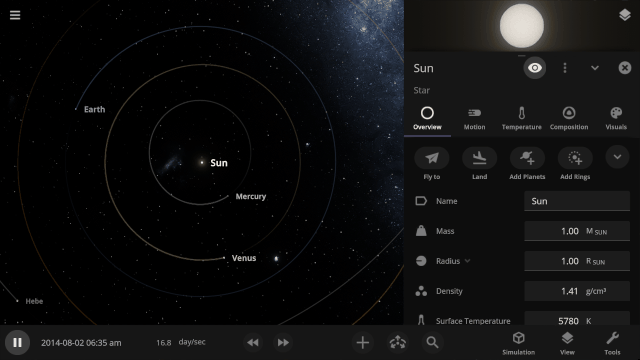Screen dimensions: 640x360
Task: Click the Land icon button
Action: pyautogui.click(x=479, y=158)
